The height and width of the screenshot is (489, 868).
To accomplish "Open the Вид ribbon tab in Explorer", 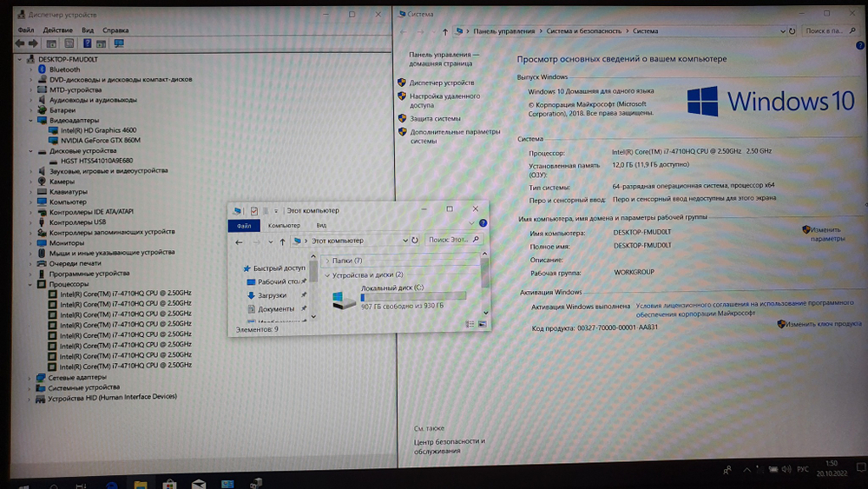I will [x=321, y=226].
